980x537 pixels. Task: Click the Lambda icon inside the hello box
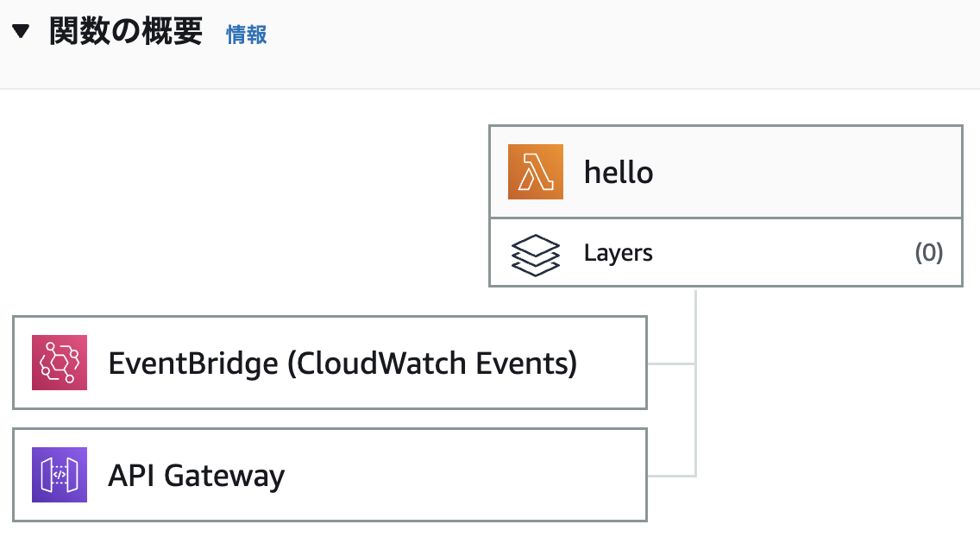click(x=535, y=171)
